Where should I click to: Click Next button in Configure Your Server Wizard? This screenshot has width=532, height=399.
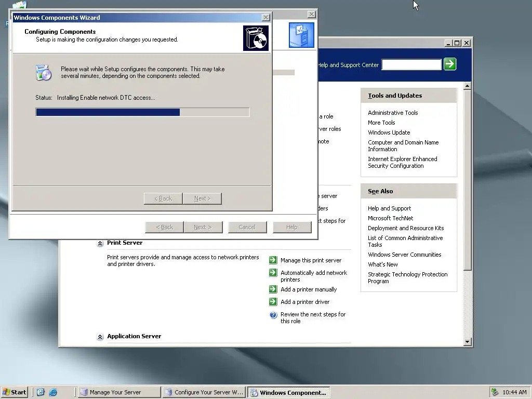pyautogui.click(x=203, y=227)
